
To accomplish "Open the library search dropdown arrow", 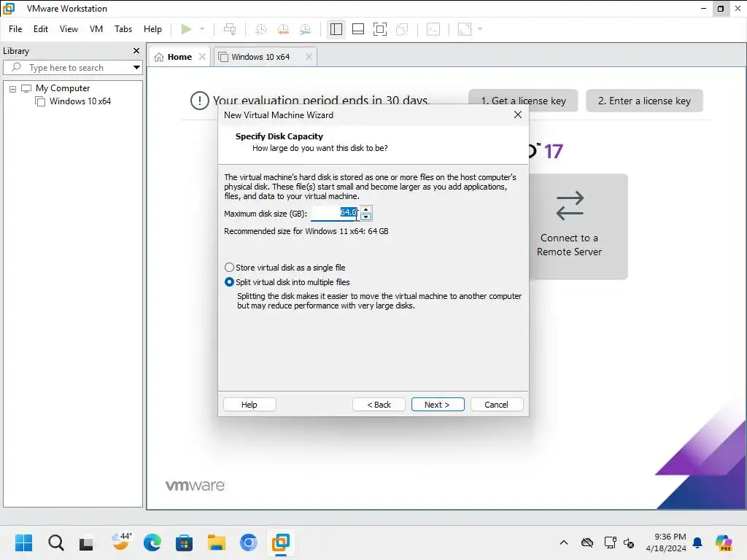I will tap(136, 68).
